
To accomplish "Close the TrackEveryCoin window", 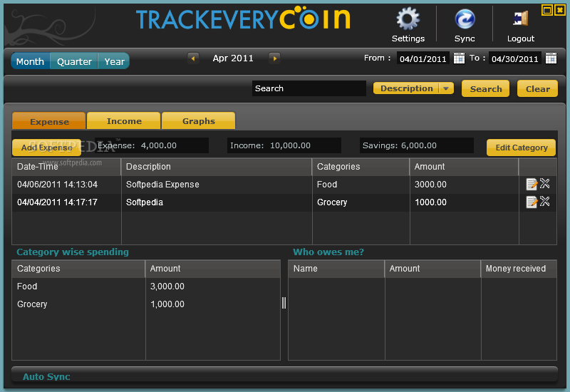I will coord(560,10).
